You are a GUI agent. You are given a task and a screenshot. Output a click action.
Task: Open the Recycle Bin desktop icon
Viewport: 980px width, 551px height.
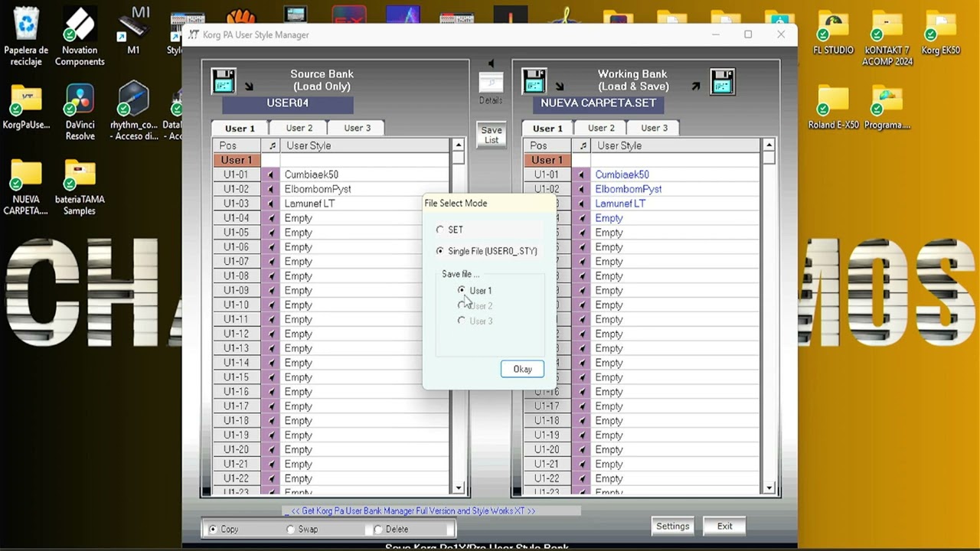[26, 36]
